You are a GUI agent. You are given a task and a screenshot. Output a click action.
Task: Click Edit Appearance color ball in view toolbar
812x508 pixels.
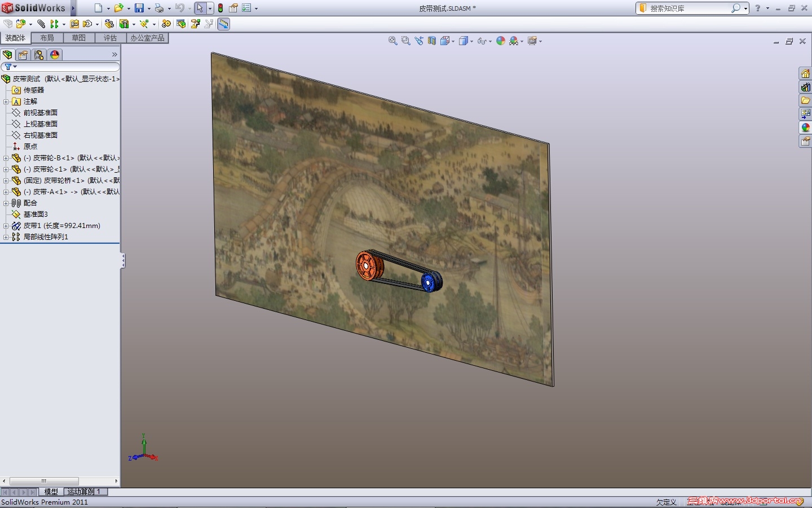(501, 41)
